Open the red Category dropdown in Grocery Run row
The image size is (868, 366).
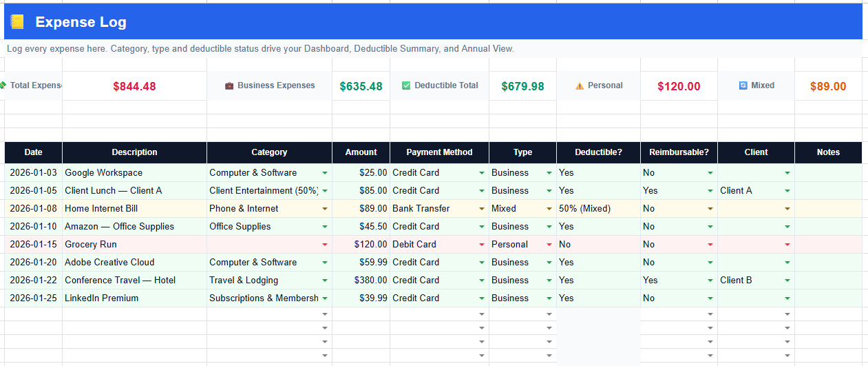[325, 245]
